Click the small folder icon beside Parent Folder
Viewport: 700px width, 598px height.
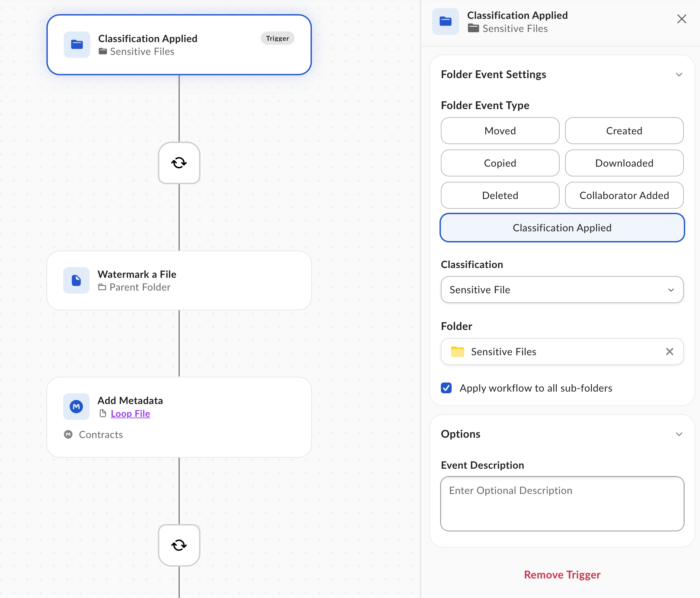click(102, 287)
